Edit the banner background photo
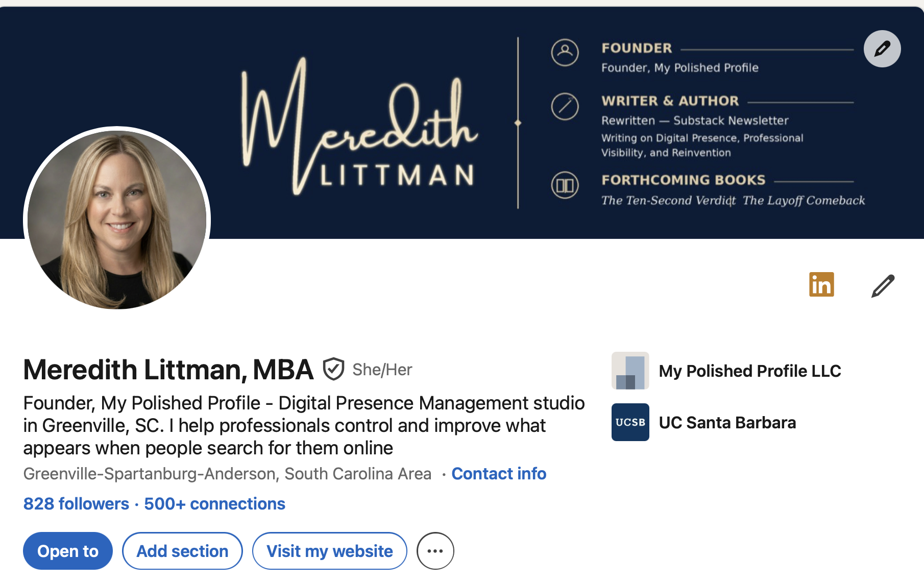This screenshot has width=924, height=582. pos(882,49)
